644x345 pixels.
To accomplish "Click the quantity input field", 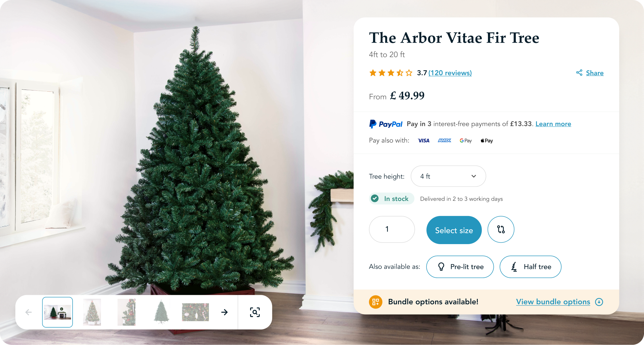I will point(392,229).
